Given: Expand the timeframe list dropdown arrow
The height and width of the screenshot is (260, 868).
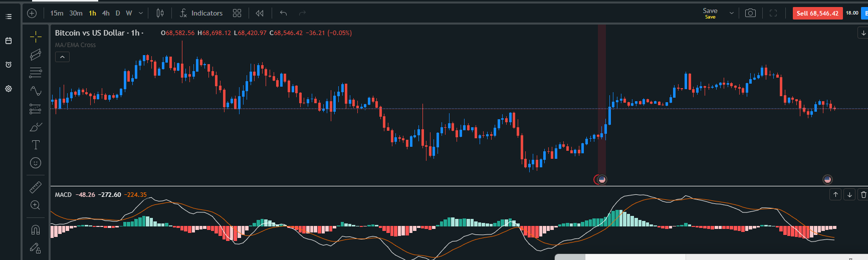Looking at the screenshot, I should pyautogui.click(x=141, y=13).
